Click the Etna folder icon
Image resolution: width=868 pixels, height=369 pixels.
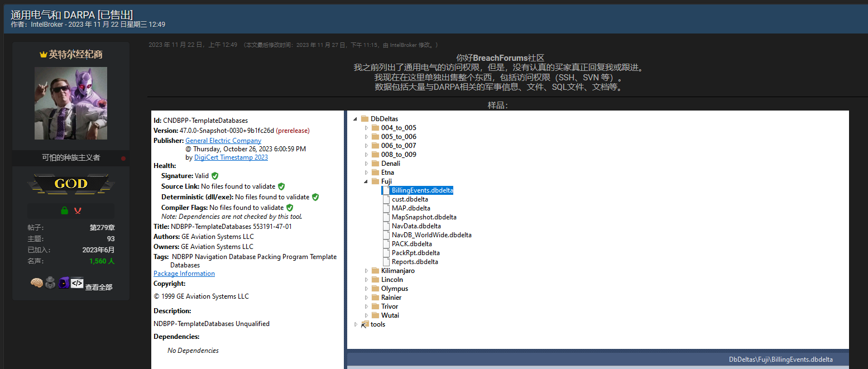pyautogui.click(x=375, y=172)
